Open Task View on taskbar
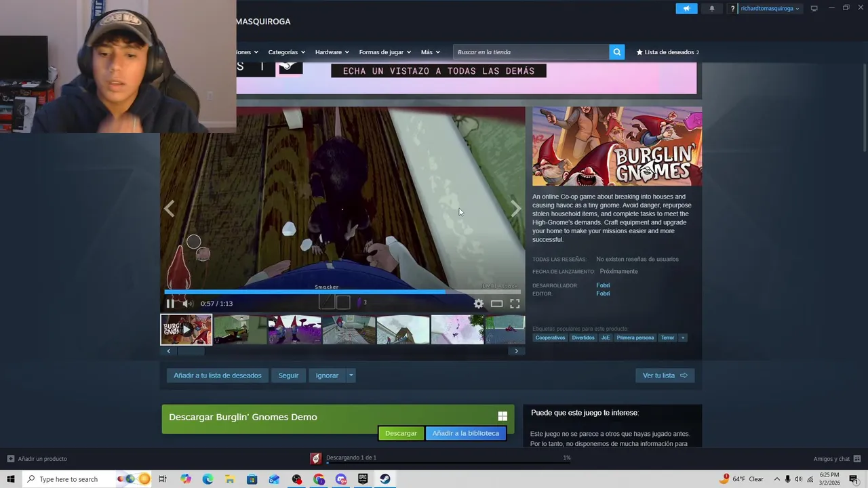 163,479
